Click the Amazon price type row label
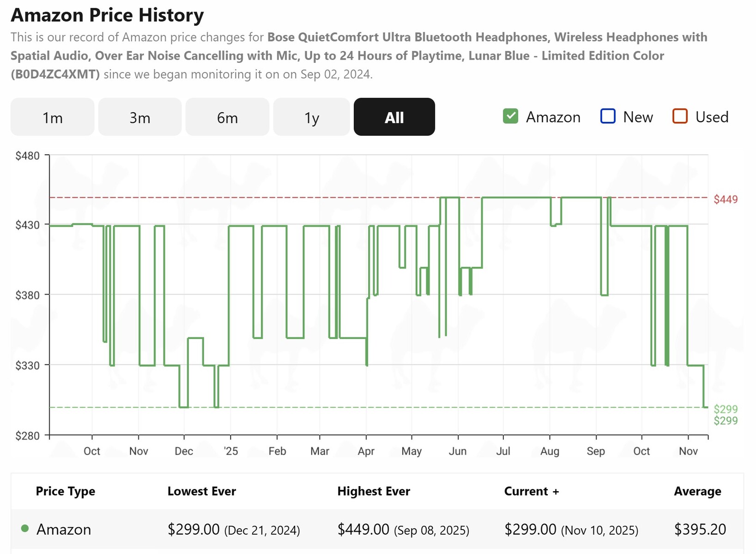The height and width of the screenshot is (554, 756). click(64, 529)
